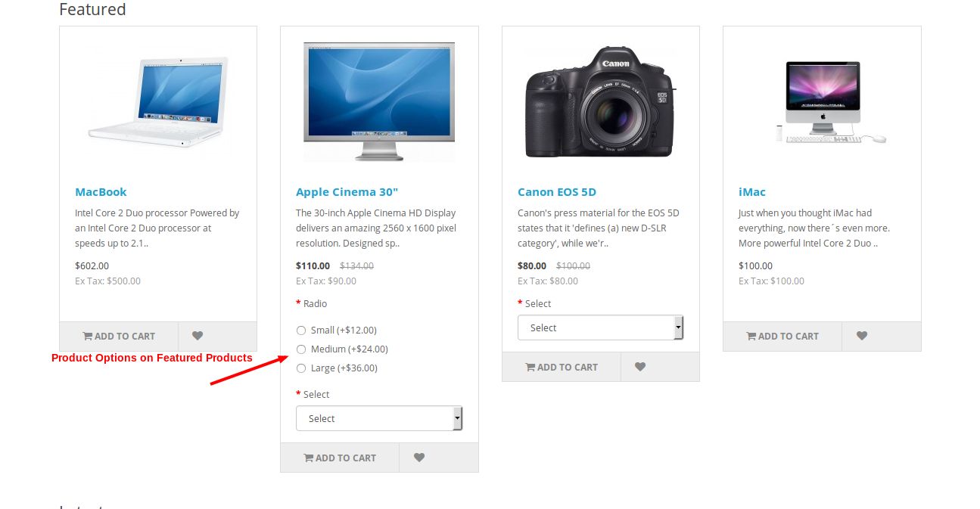This screenshot has width=980, height=509.
Task: Click heart icon for Apple Cinema 30"
Action: tap(419, 458)
